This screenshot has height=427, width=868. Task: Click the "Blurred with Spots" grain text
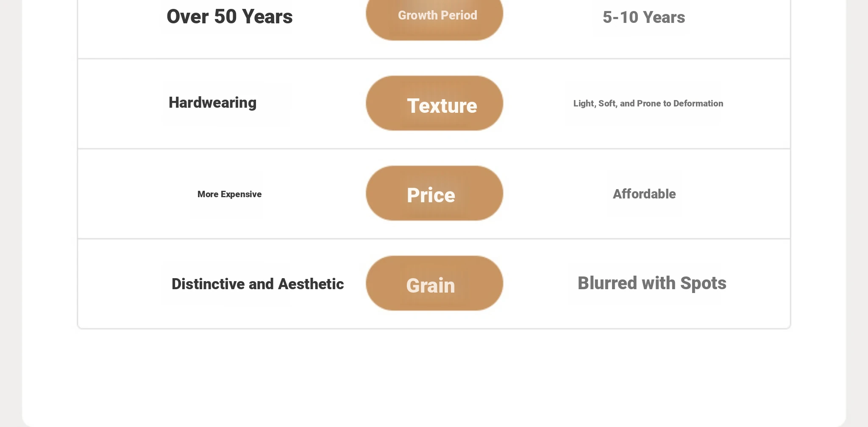pyautogui.click(x=652, y=283)
